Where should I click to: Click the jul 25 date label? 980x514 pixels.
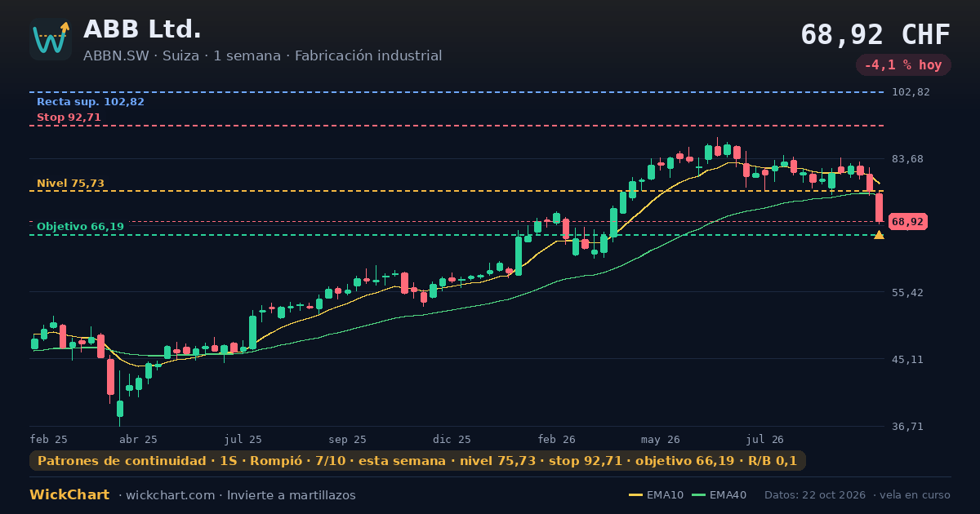click(243, 439)
